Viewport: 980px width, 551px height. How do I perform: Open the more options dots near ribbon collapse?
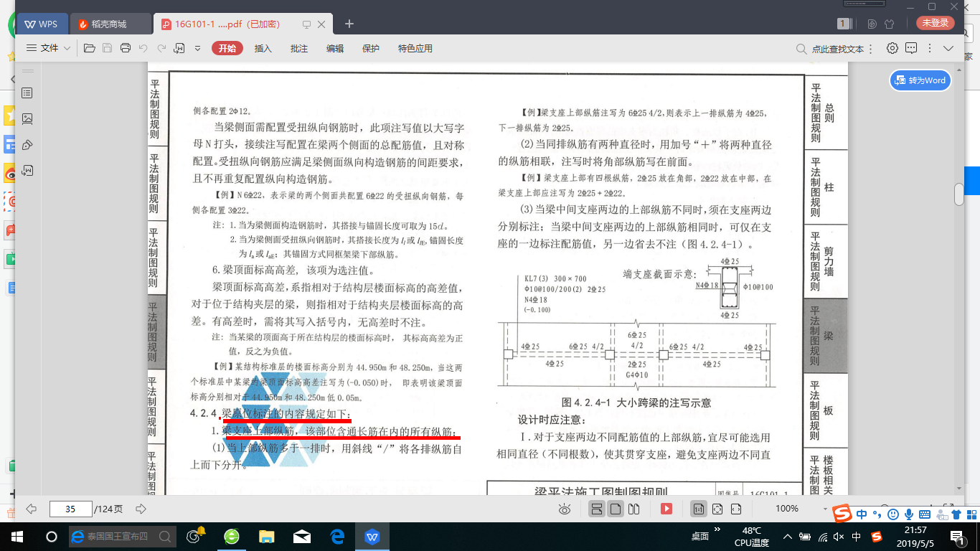pos(930,49)
